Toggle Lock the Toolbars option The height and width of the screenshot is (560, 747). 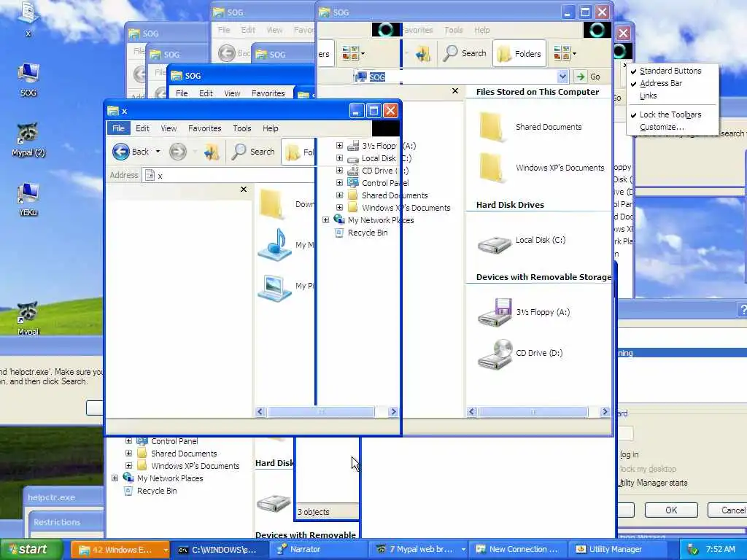point(670,114)
